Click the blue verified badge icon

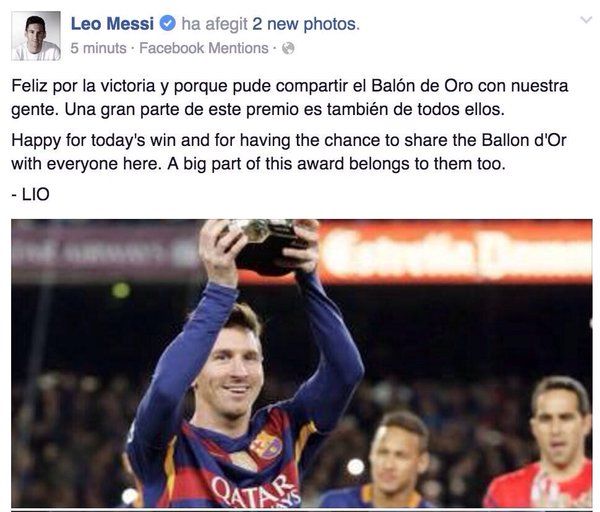[167, 24]
